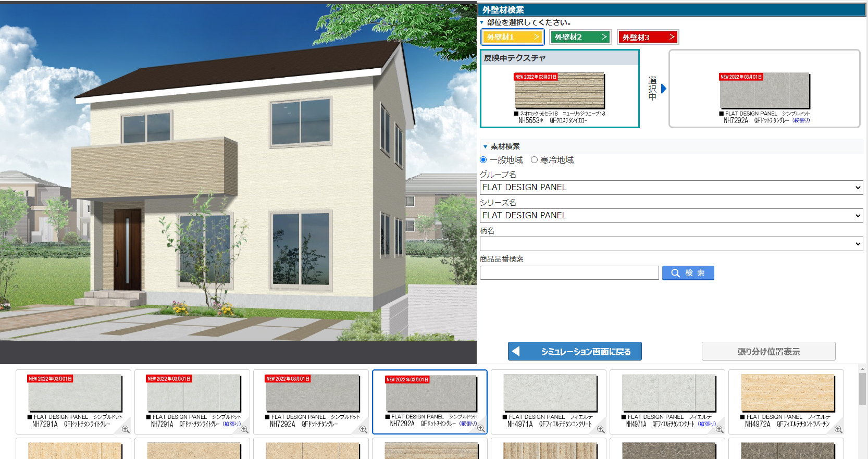Switch to the 外壁材2 tab

click(x=580, y=37)
